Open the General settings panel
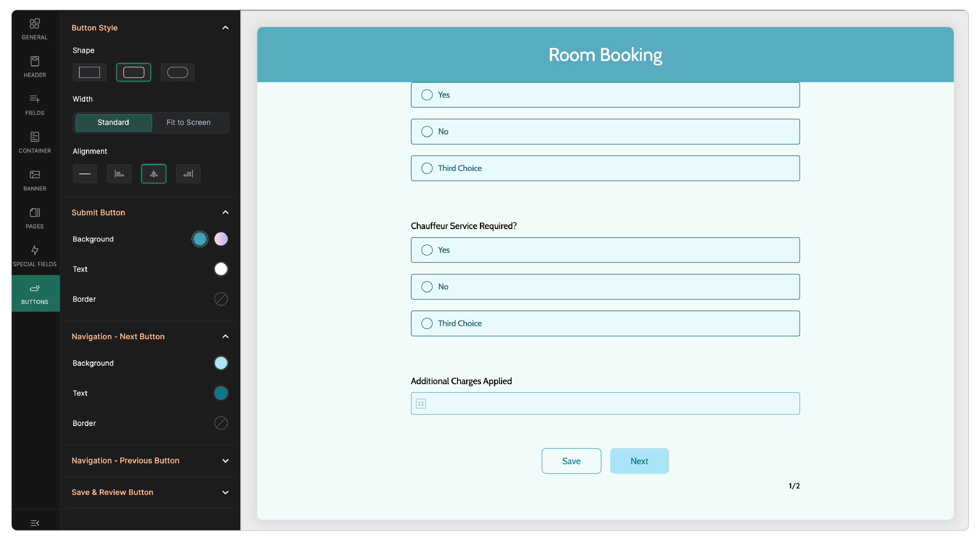The height and width of the screenshot is (542, 980). coord(34,29)
